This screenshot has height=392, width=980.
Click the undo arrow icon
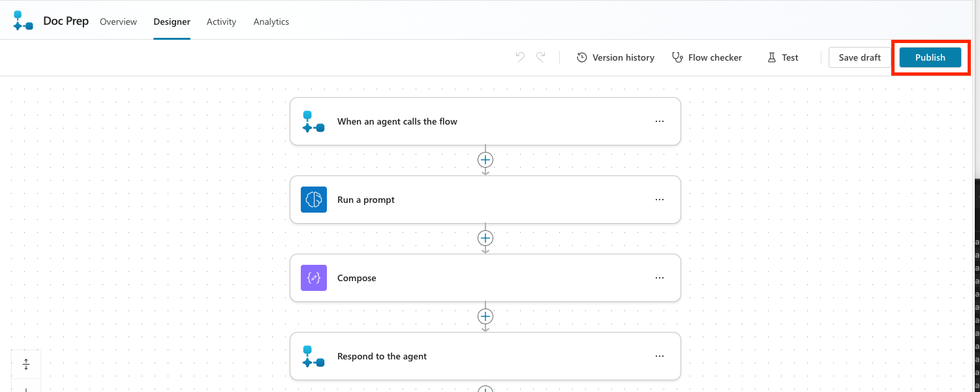(x=520, y=57)
